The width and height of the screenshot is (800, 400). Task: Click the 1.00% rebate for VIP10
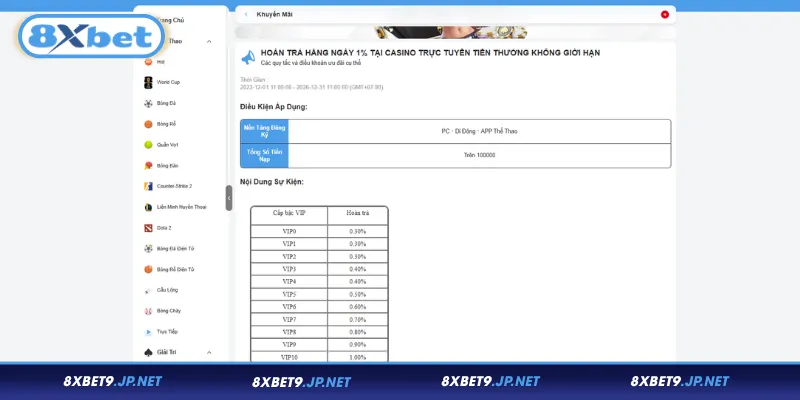point(358,357)
